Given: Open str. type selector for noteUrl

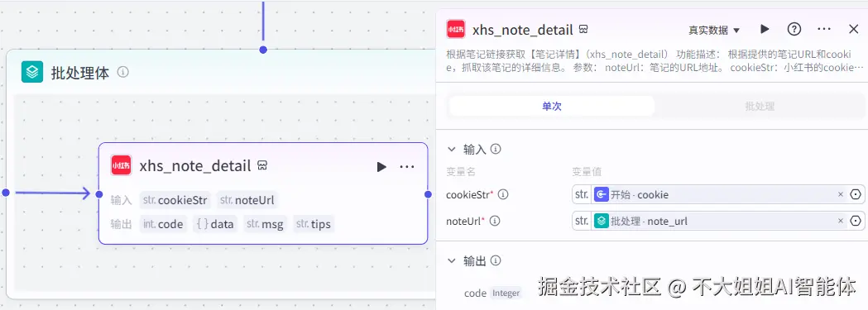Looking at the screenshot, I should (582, 221).
